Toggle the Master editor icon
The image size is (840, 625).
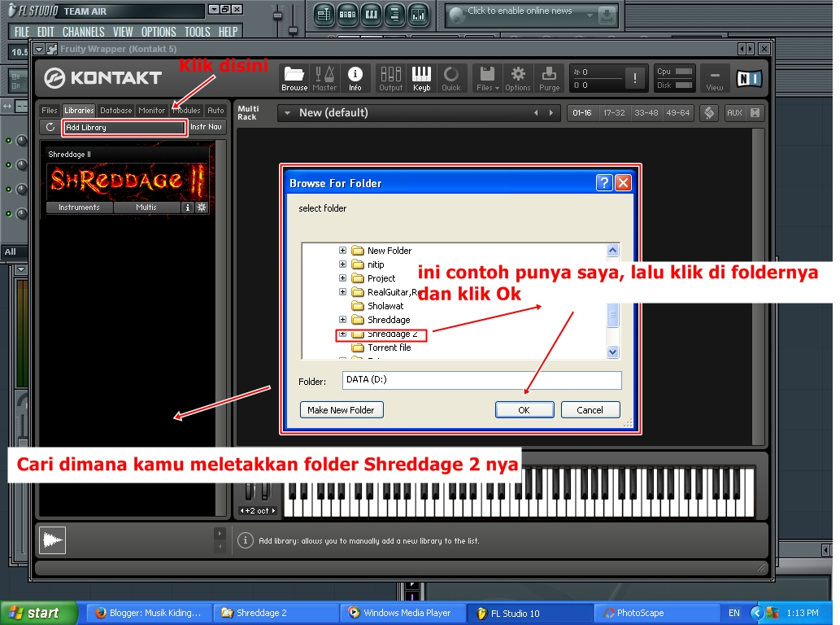point(324,79)
